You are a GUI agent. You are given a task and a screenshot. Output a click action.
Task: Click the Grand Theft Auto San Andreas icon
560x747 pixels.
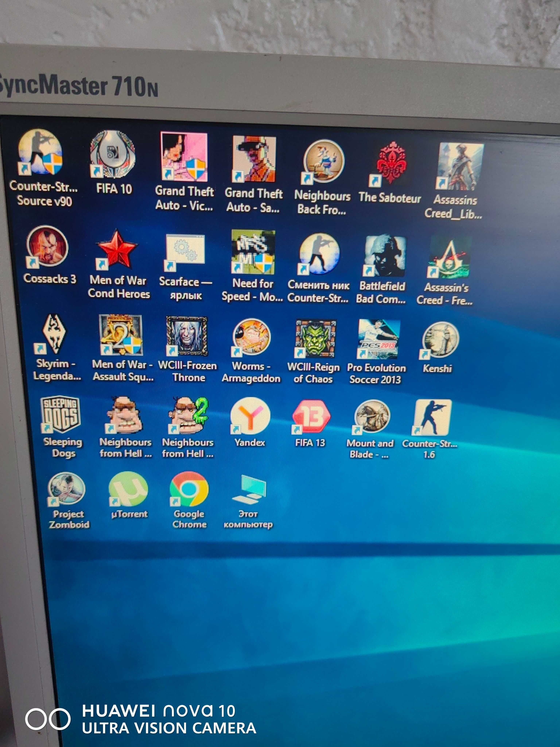click(x=254, y=159)
